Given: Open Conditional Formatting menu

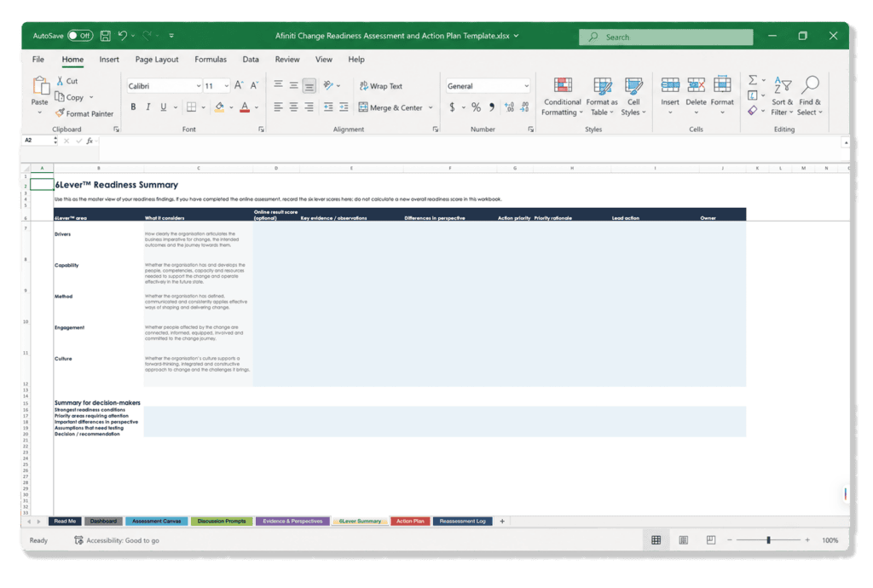Looking at the screenshot, I should click(x=563, y=96).
